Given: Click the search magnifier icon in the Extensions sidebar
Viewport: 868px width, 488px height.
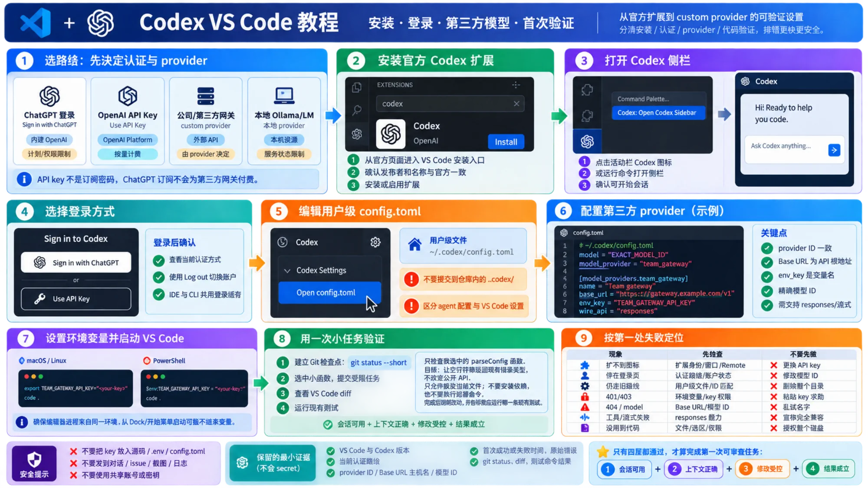Looking at the screenshot, I should (x=357, y=110).
